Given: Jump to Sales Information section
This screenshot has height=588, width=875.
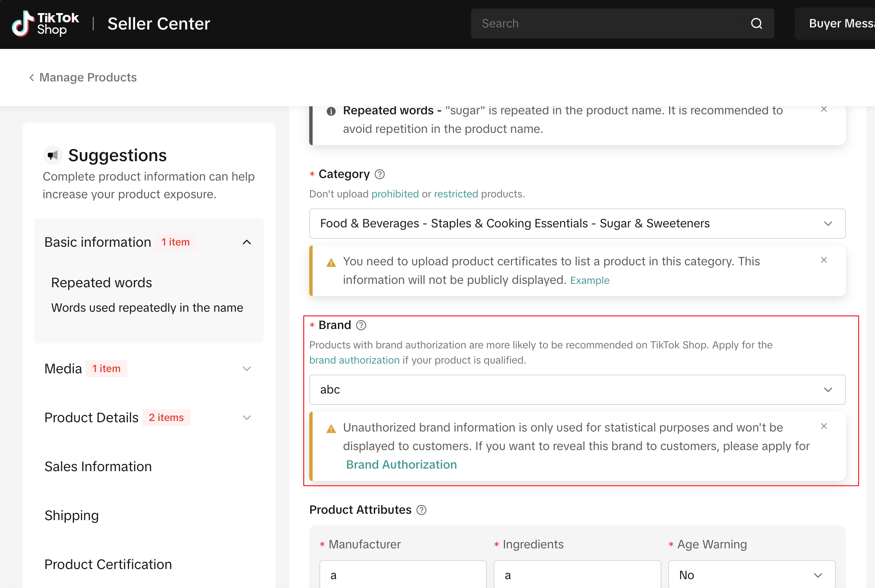Looking at the screenshot, I should click(98, 467).
